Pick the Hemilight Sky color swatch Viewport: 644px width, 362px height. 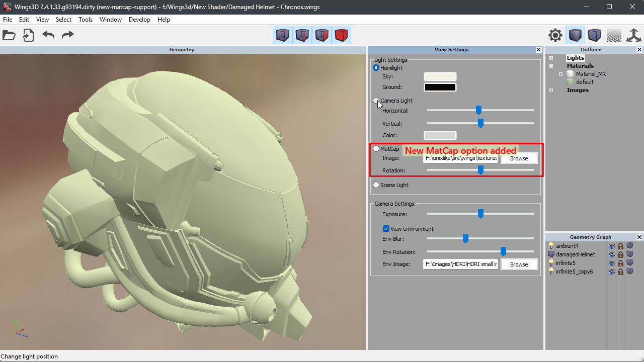(440, 76)
